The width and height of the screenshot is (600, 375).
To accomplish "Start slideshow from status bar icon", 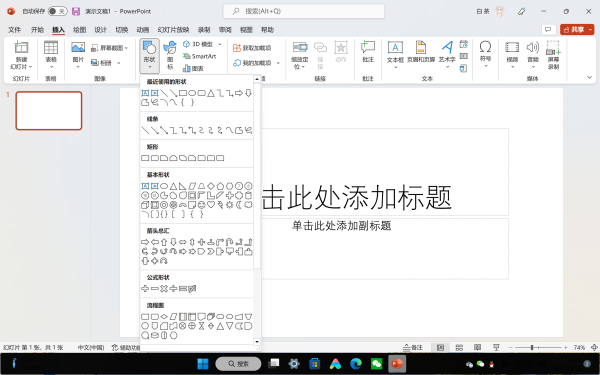I will click(496, 347).
